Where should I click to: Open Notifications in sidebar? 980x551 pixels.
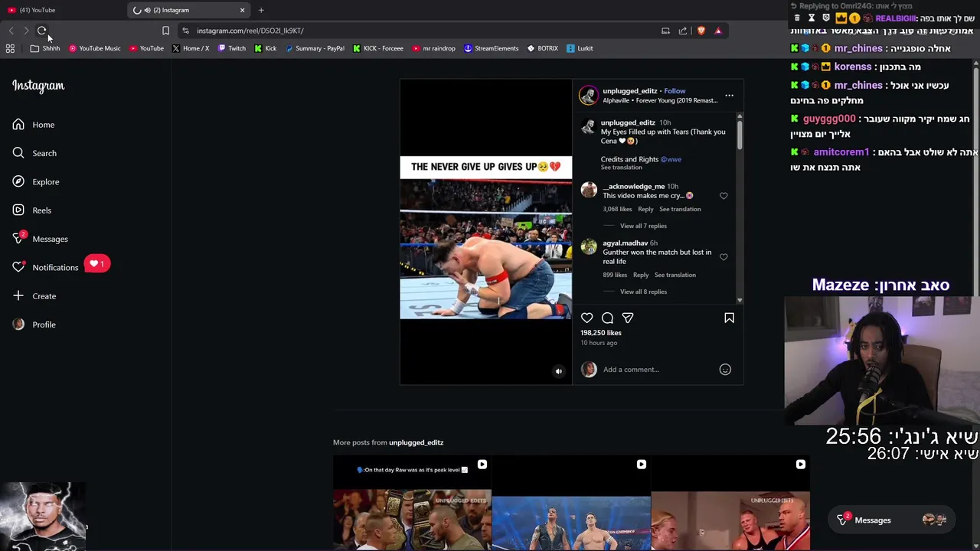[46, 267]
